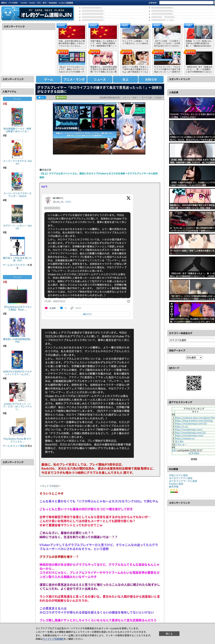Select the 炎上 navigation tab

(x=125, y=79)
